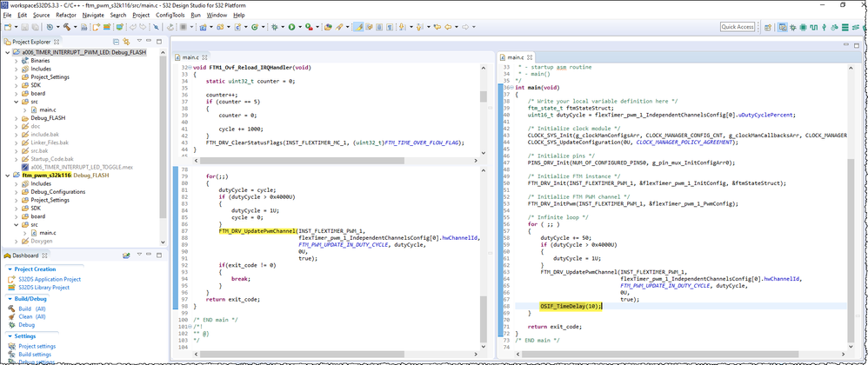This screenshot has height=365, width=868.
Task: Open main.c under the ftm_pwm_s32k116 src folder
Action: point(47,232)
